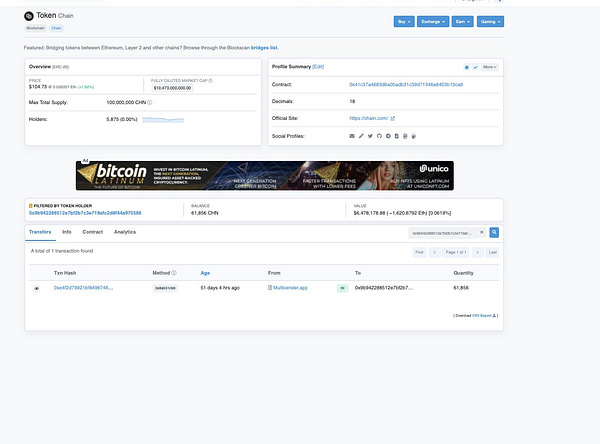The height and width of the screenshot is (444, 600).
Task: Click the CSV Export link
Action: (x=482, y=315)
